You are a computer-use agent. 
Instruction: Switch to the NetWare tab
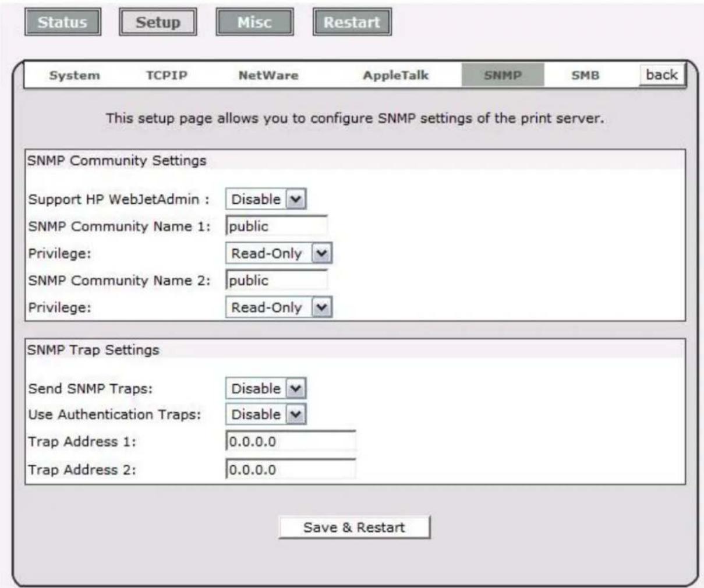(268, 76)
